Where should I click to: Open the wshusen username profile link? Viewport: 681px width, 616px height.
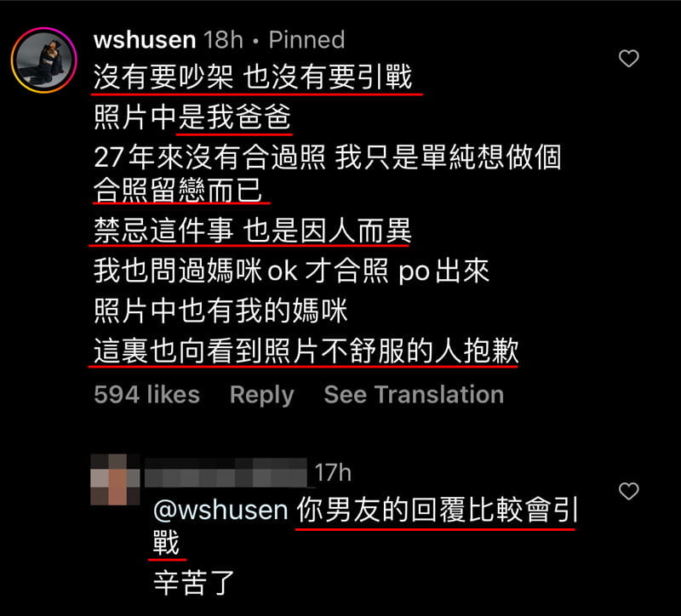(145, 40)
